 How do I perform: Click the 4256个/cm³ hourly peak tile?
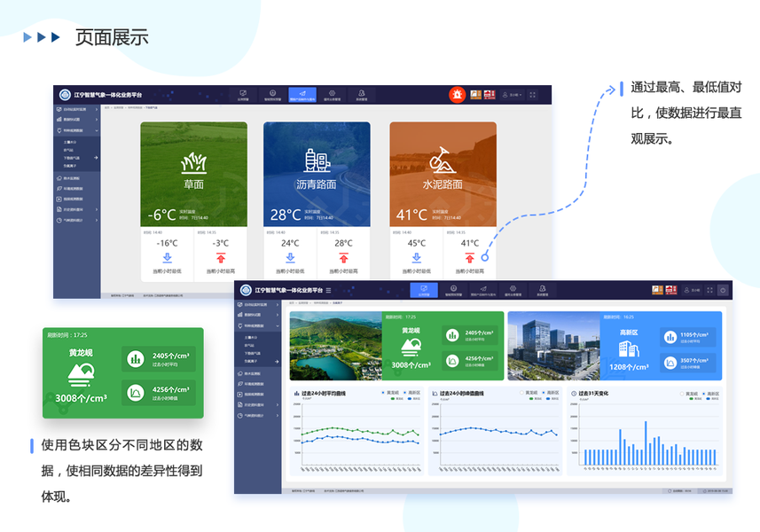point(470,361)
